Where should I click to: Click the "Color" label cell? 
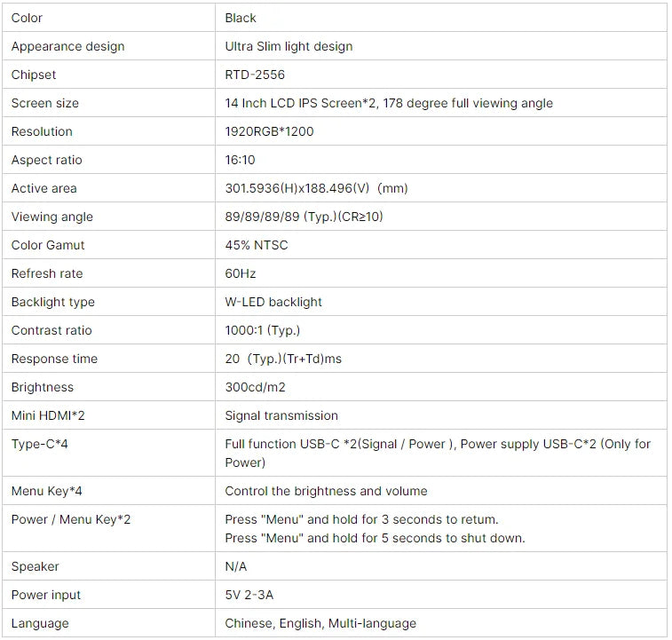click(x=27, y=18)
